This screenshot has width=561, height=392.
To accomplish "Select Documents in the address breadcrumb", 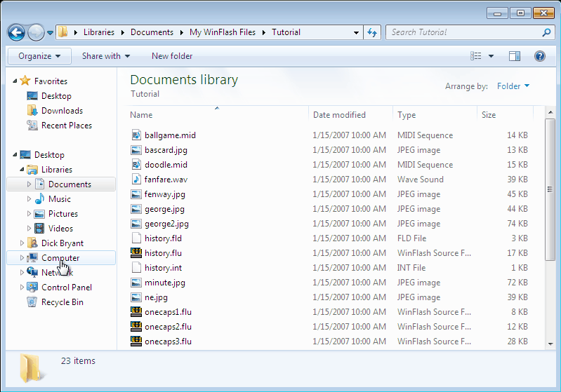I will tap(152, 32).
